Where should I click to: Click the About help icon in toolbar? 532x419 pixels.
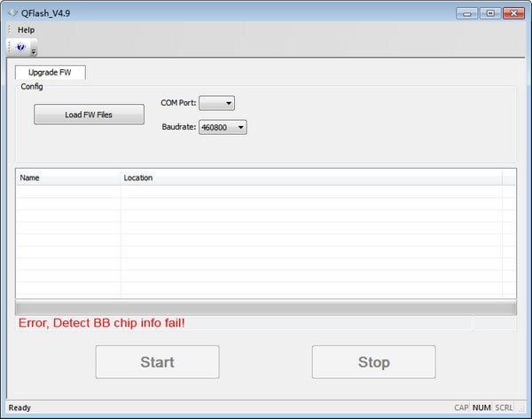pos(20,46)
